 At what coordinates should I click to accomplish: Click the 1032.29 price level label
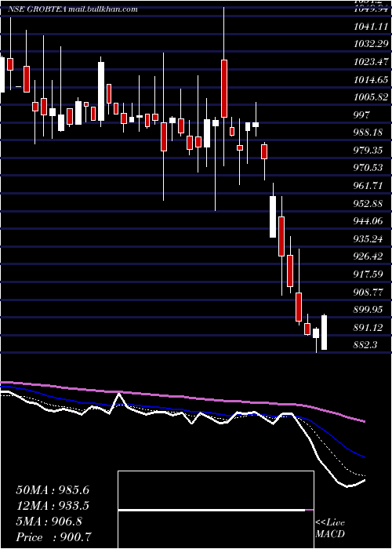(371, 44)
